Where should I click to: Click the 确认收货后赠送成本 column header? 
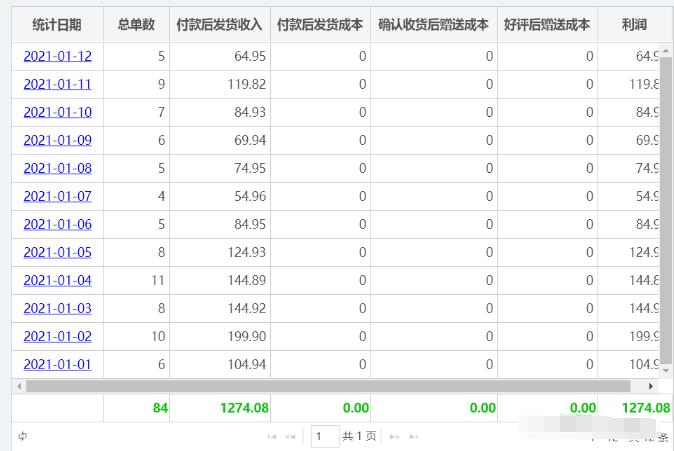coord(434,24)
